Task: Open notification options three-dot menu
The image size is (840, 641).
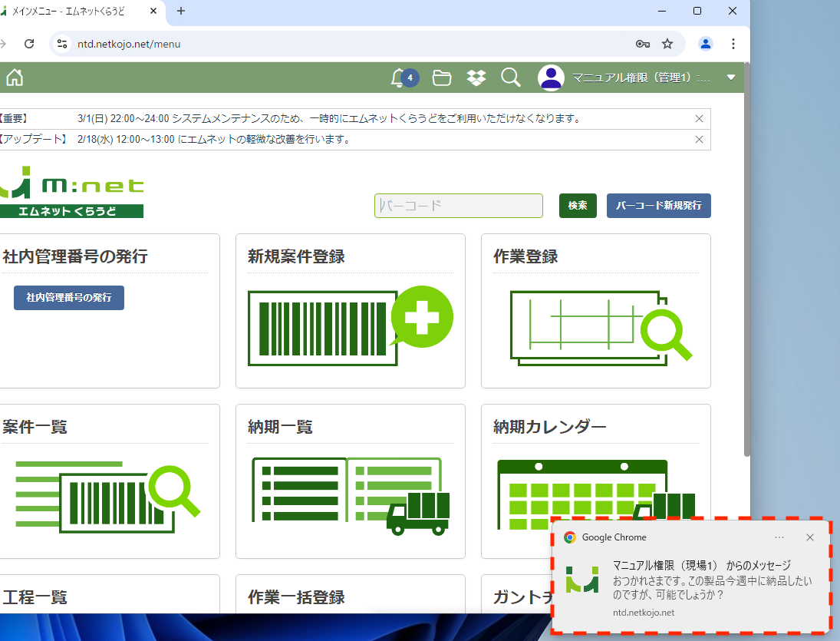Action: [x=779, y=537]
